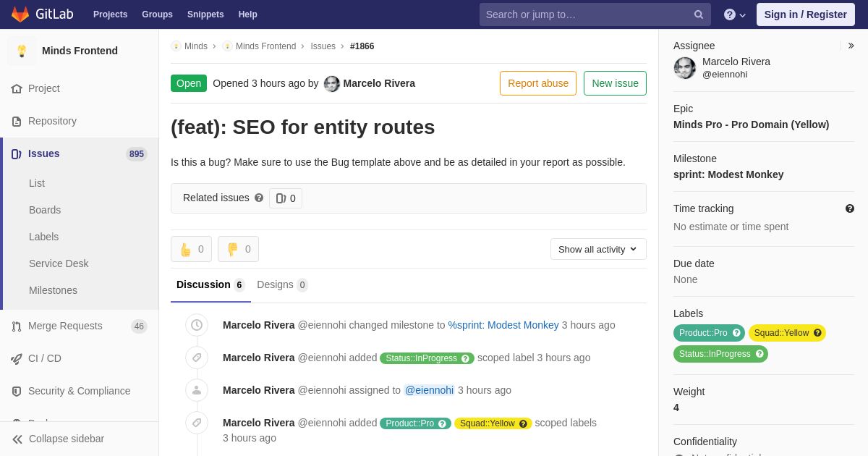868x456 pixels.
Task: Give a thumbs down reaction
Action: point(238,249)
